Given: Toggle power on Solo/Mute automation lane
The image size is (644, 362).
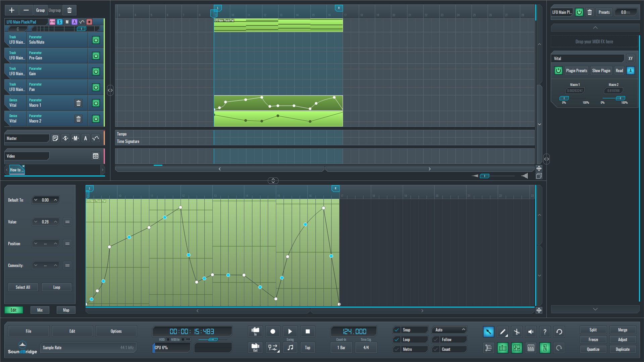Looking at the screenshot, I should coord(96,40).
